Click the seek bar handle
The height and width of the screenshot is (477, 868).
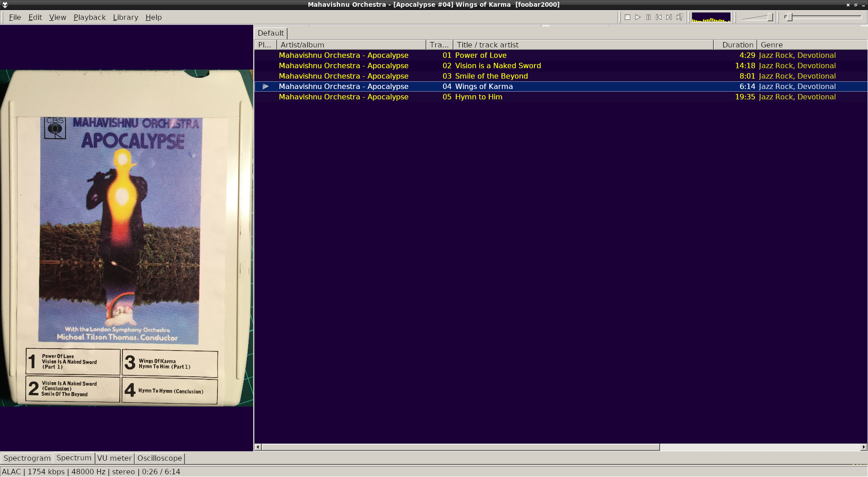tap(789, 17)
